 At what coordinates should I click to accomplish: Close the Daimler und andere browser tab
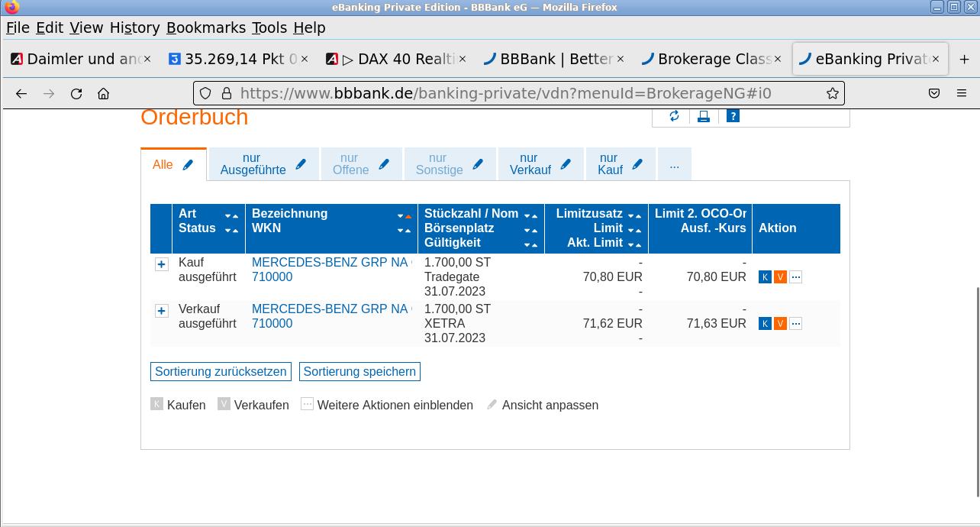(x=147, y=59)
